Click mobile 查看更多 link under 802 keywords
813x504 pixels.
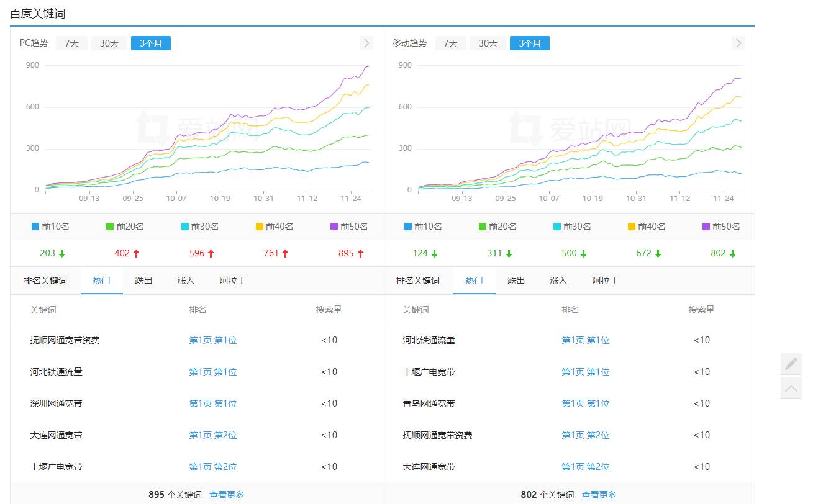pyautogui.click(x=599, y=495)
